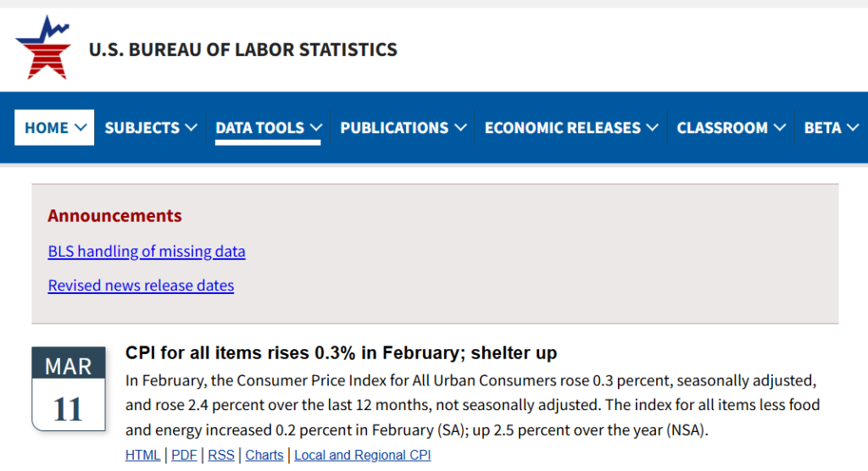The image size is (868, 471).
Task: Expand the ECONOMIC RELEASES dropdown chevron
Action: coord(652,128)
